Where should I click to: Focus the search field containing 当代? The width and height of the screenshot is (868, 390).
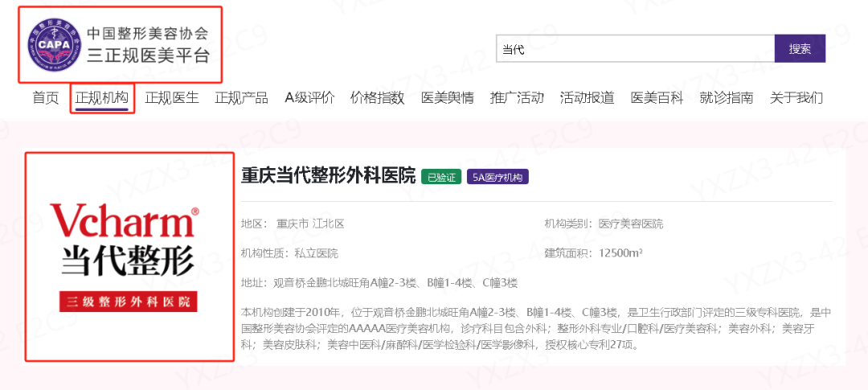point(636,49)
